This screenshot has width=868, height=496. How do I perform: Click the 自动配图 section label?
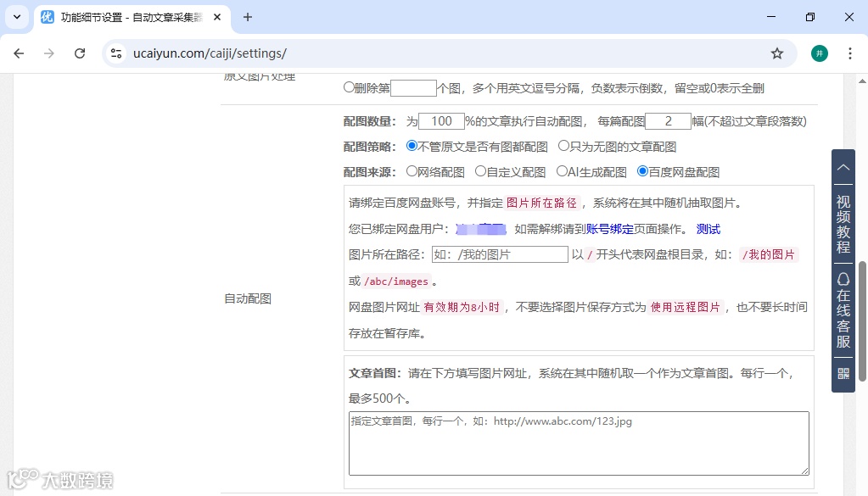pos(248,298)
